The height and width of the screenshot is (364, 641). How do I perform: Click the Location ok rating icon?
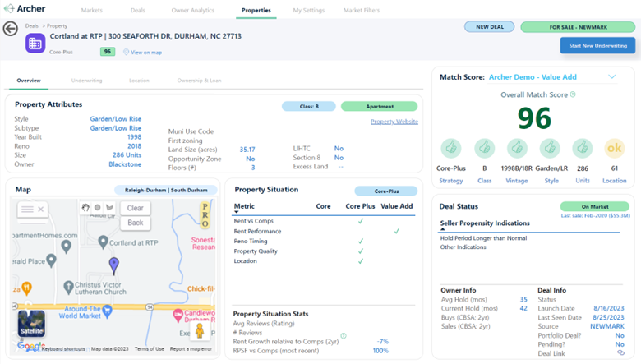pos(615,148)
